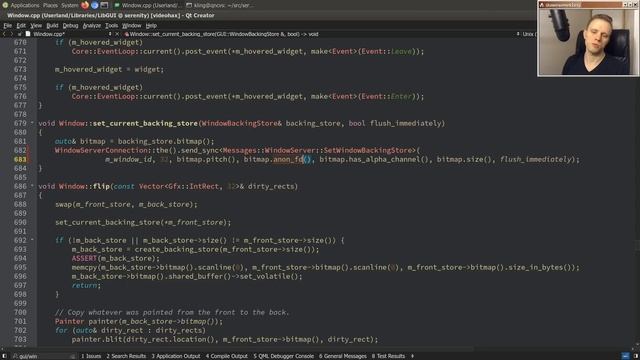This screenshot has width=640, height=360.
Task: Click the swap call on line 688
Action: click(63, 204)
